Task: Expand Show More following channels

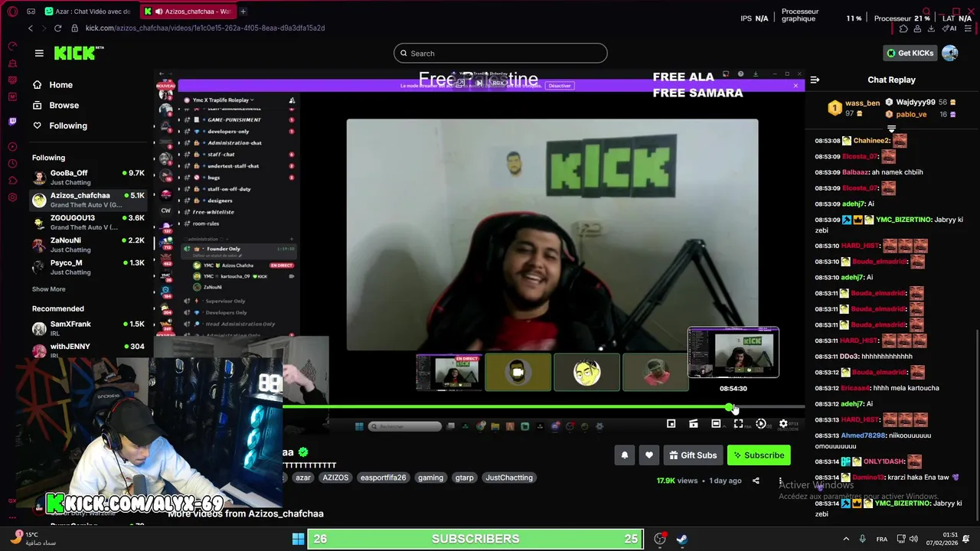Action: point(48,289)
